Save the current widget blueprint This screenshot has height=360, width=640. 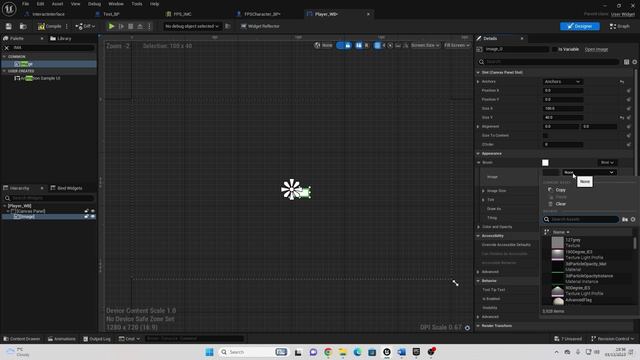pyautogui.click(x=9, y=26)
